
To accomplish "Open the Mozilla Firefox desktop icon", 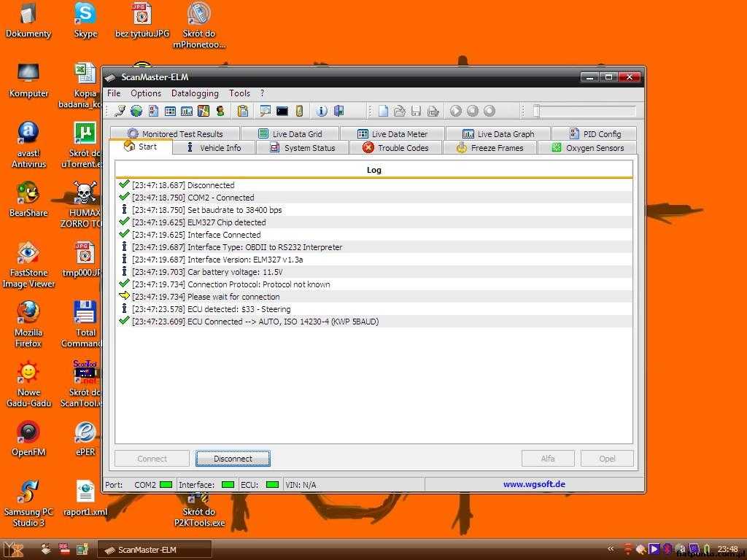I will click(x=28, y=324).
